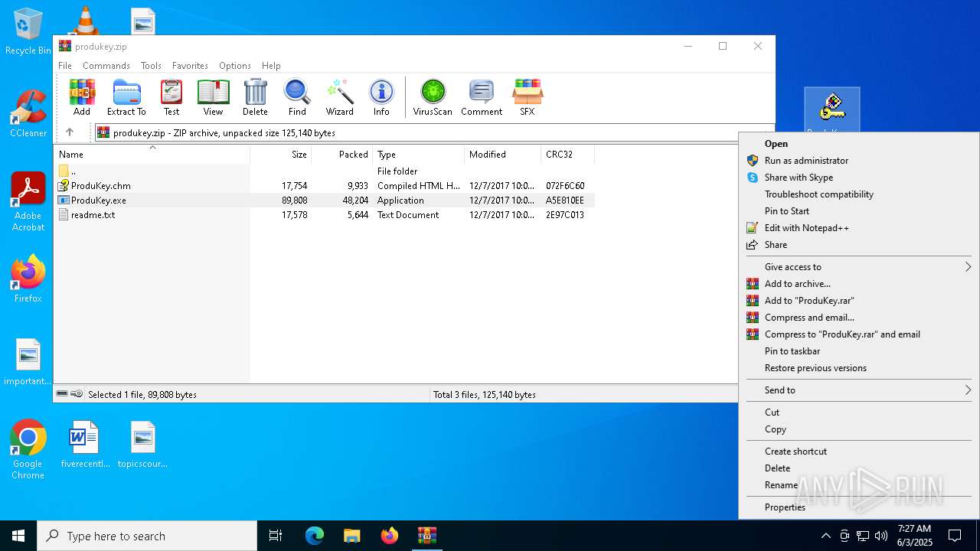Select fiverecentl Word document on desktop
Screen dimensions: 980x551
point(85,445)
